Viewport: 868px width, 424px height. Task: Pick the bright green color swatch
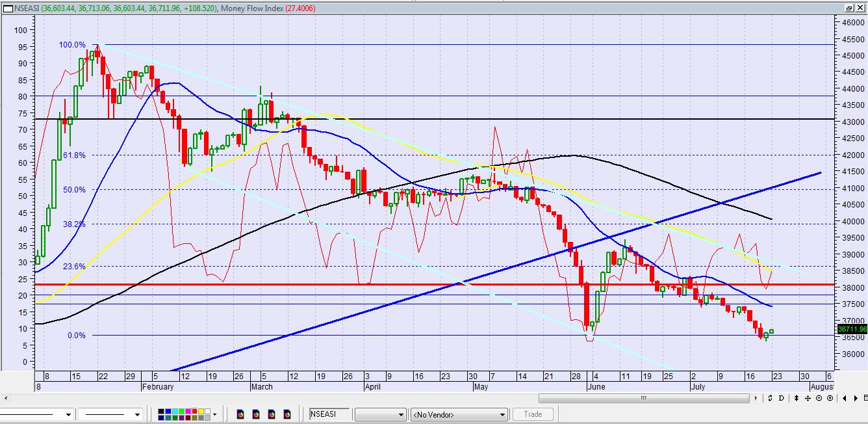click(181, 411)
